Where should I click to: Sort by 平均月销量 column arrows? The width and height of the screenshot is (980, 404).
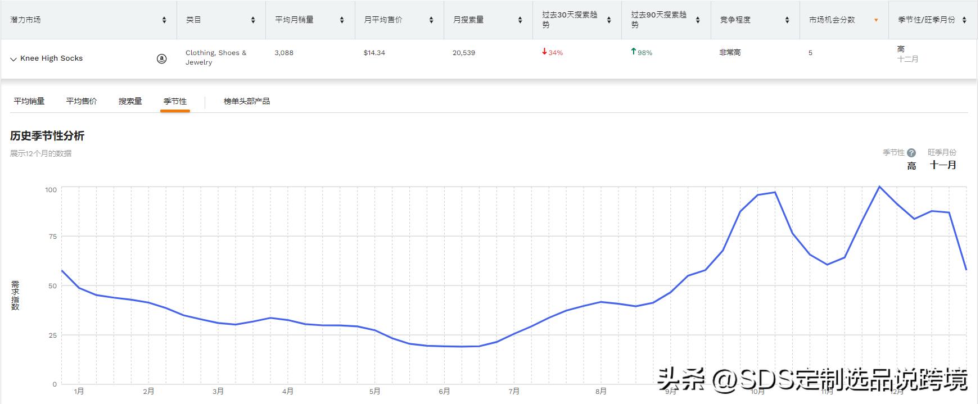click(342, 20)
